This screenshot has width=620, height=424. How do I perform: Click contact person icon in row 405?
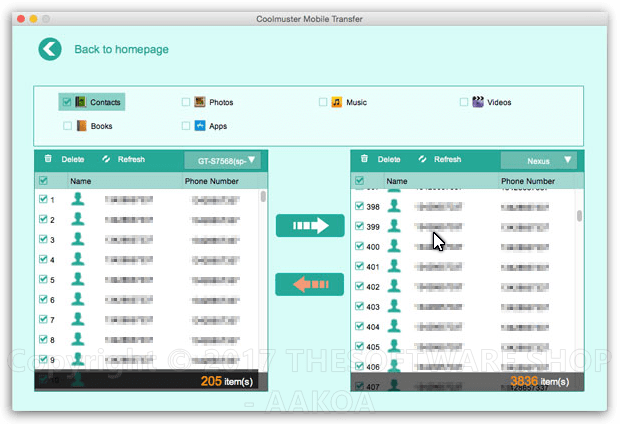coord(394,346)
